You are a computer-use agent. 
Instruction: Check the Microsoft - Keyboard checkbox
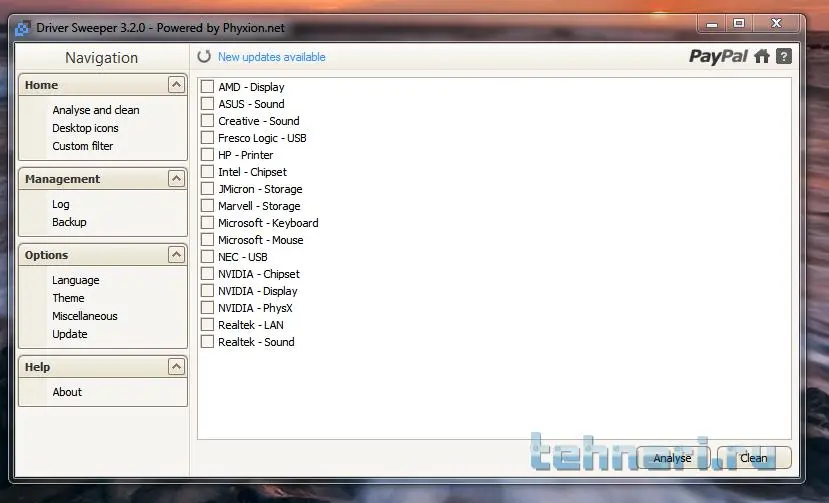pyautogui.click(x=207, y=222)
